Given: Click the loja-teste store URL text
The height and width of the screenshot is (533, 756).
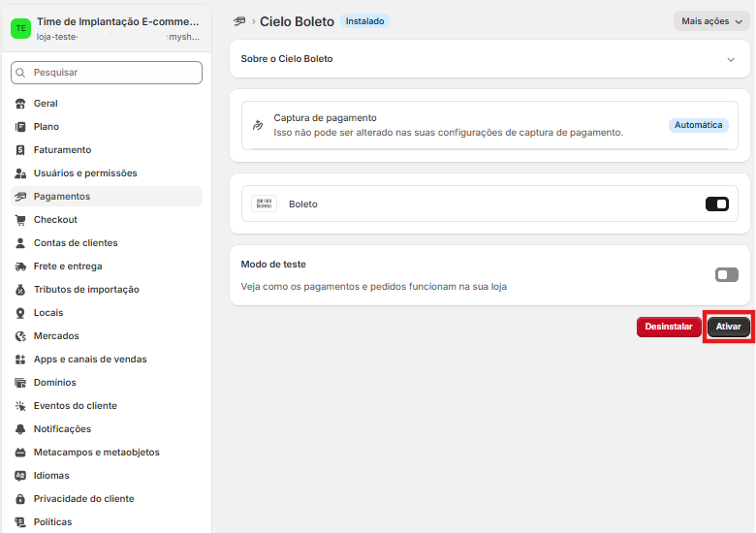Looking at the screenshot, I should [117, 37].
